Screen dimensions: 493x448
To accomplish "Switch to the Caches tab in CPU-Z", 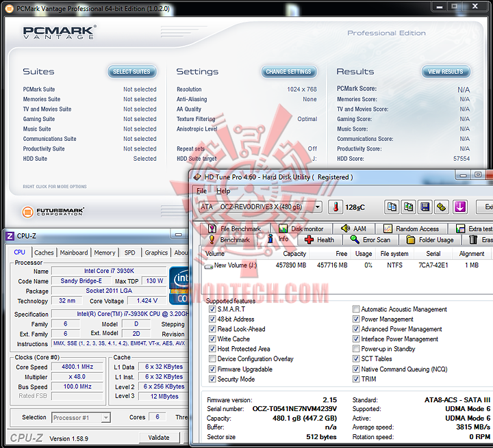I will click(44, 252).
